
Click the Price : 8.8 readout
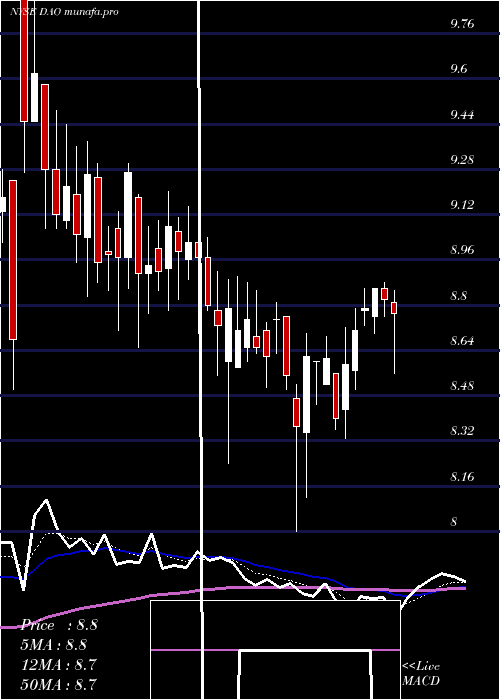pos(59,625)
